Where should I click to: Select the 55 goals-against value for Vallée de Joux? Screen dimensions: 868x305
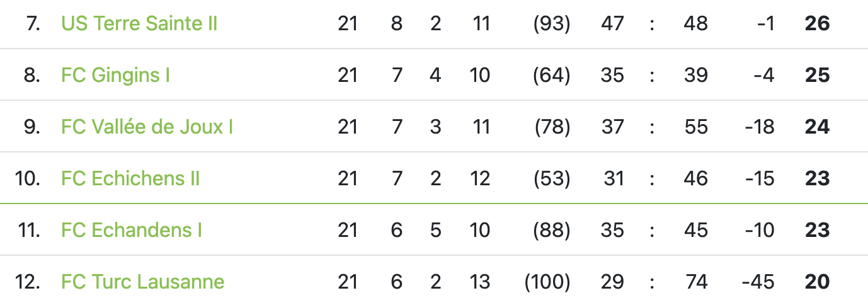[x=695, y=127]
